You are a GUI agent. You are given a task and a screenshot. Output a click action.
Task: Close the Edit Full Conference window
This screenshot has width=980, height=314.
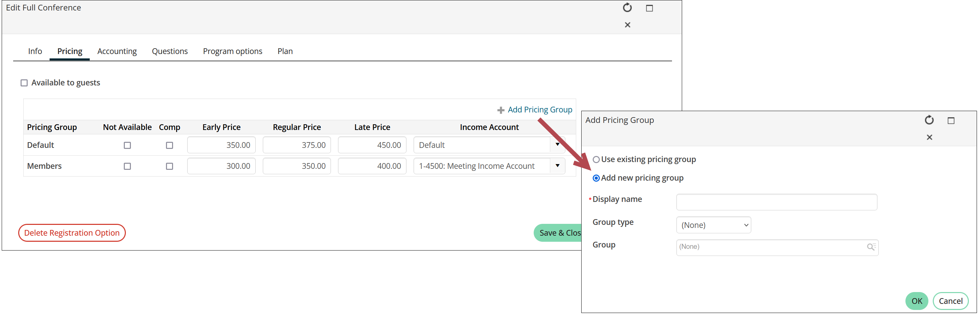point(627,25)
